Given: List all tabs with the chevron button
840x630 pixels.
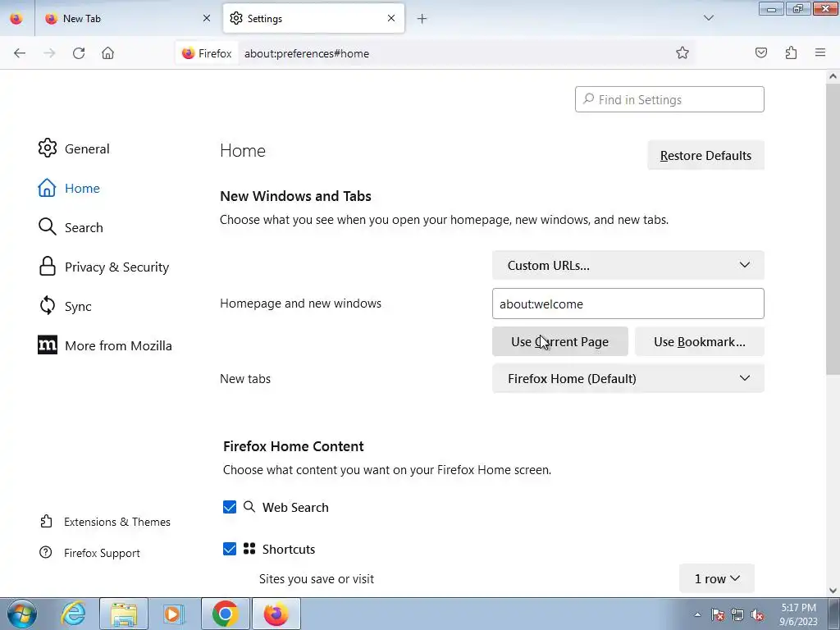Looking at the screenshot, I should [708, 18].
